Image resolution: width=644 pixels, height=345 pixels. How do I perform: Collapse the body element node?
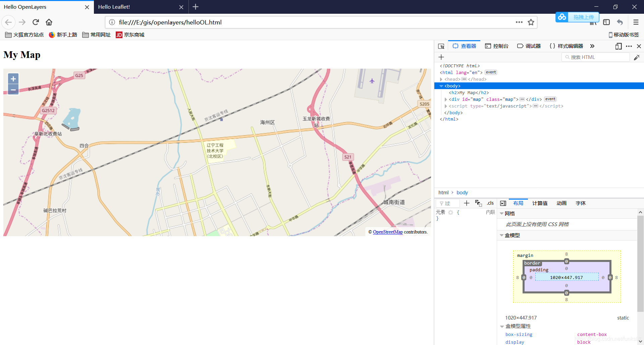[441, 86]
